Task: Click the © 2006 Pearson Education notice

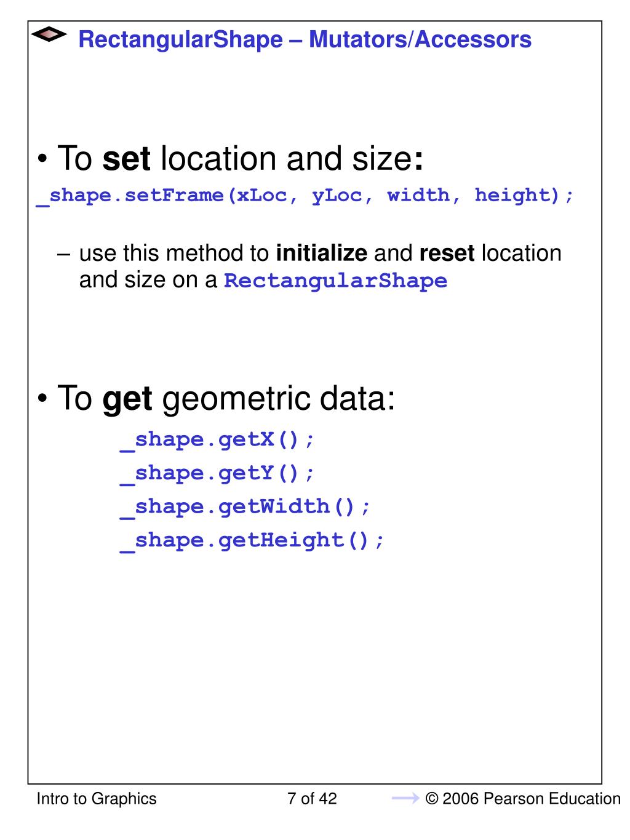Action: [523, 799]
